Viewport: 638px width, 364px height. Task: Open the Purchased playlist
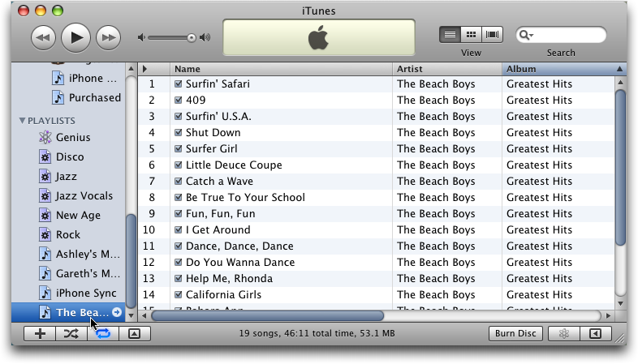tap(94, 97)
